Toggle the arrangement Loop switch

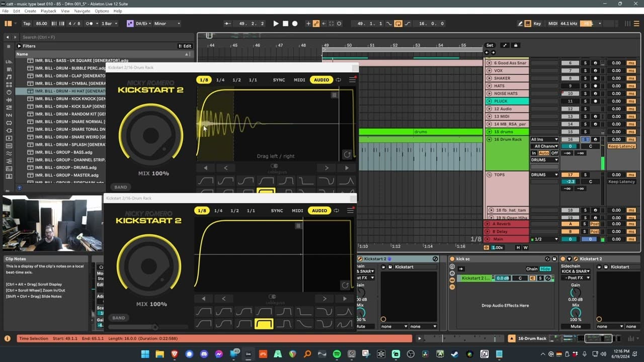tap(398, 24)
